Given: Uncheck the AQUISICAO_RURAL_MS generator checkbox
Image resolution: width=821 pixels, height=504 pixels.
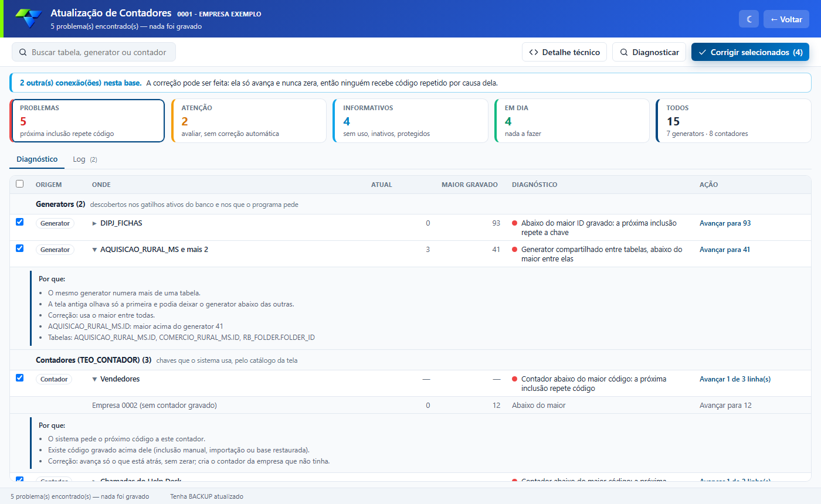Looking at the screenshot, I should point(20,248).
